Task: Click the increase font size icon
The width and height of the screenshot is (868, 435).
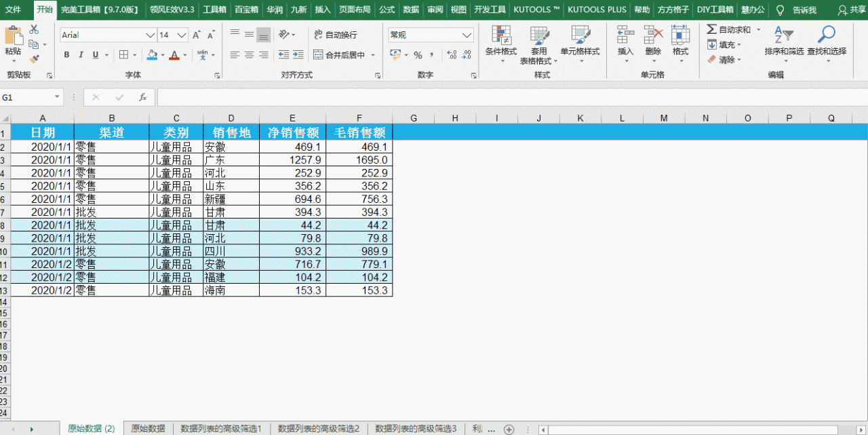Action: (197, 35)
